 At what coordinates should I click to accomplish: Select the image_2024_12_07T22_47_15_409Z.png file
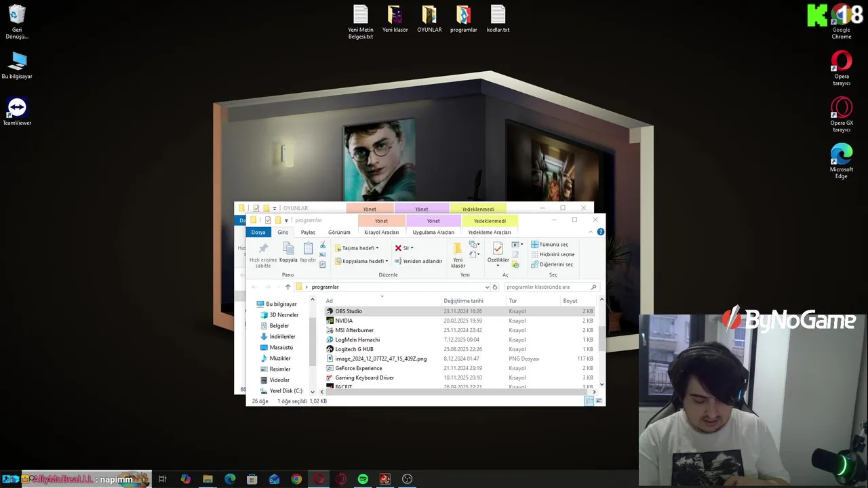click(x=460, y=359)
